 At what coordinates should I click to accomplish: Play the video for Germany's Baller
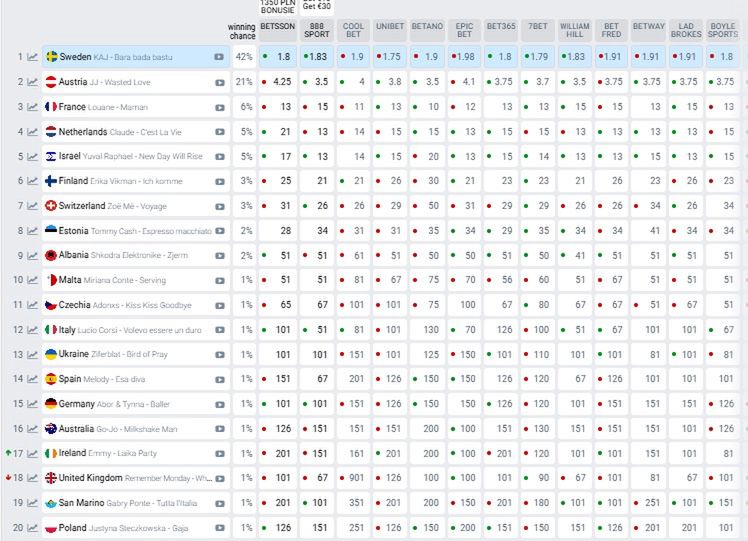tap(219, 405)
